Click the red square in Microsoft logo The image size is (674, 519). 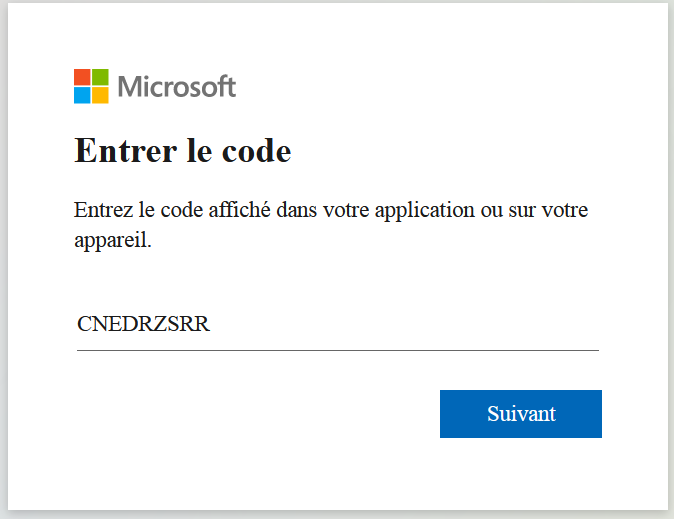tap(82, 78)
